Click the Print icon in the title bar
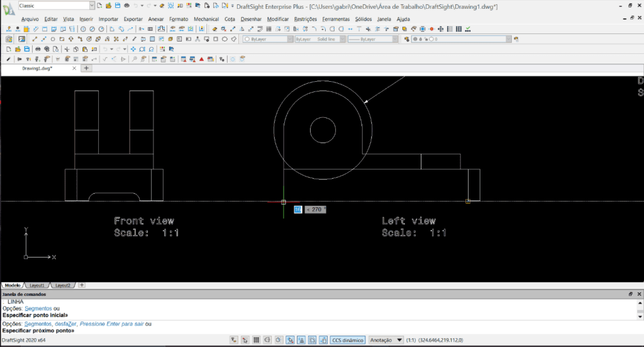 (x=126, y=6)
